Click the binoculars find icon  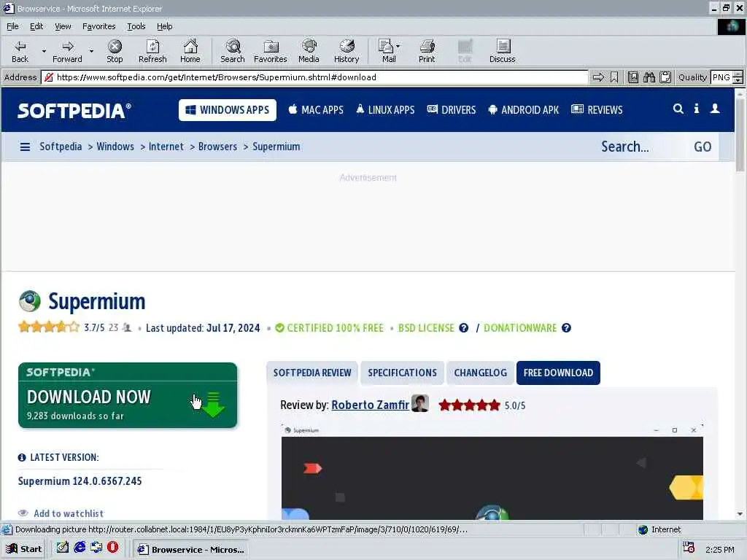click(x=649, y=77)
